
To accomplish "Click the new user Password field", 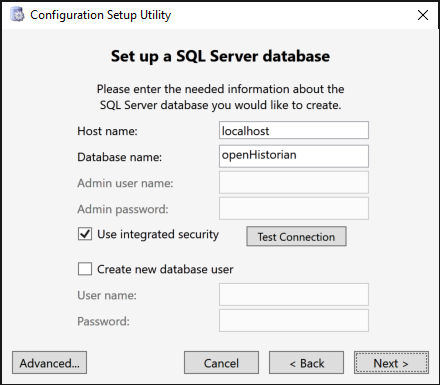I will [294, 320].
